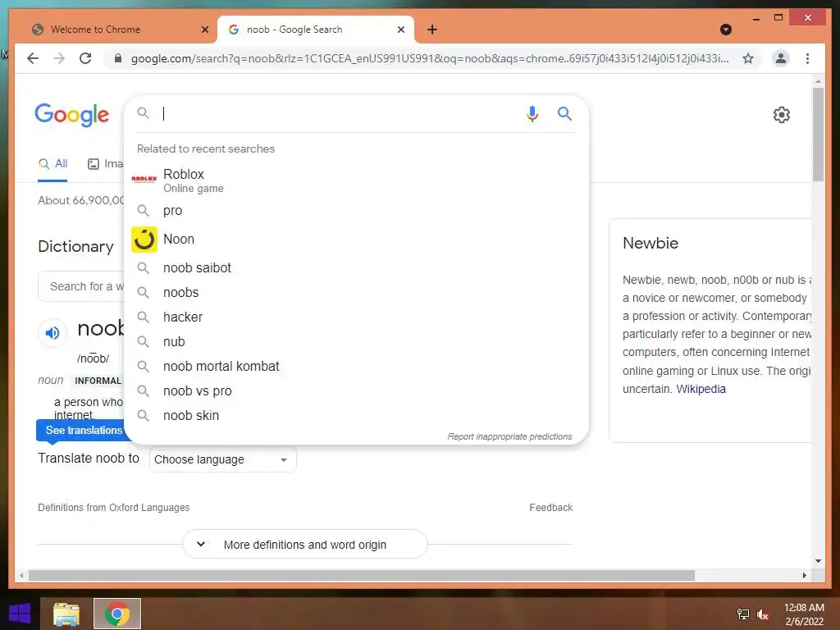Open the Wikipedia link in Newbie panel

click(701, 389)
